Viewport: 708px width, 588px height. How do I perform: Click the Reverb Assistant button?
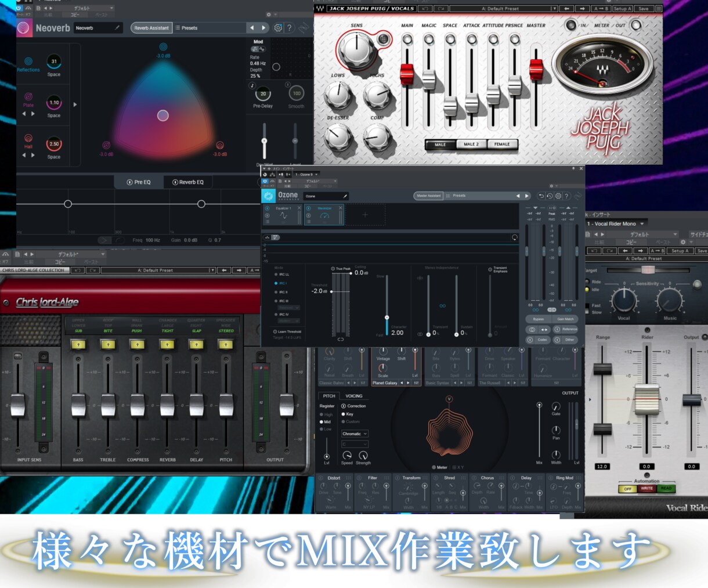[x=151, y=28]
